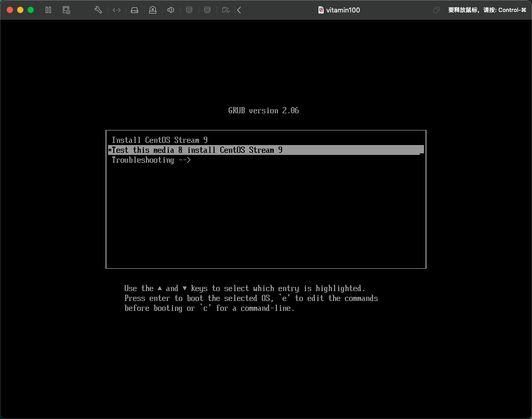Click the vitamin100 document icon in title
Image resolution: width=532 pixels, height=419 pixels.
point(321,10)
